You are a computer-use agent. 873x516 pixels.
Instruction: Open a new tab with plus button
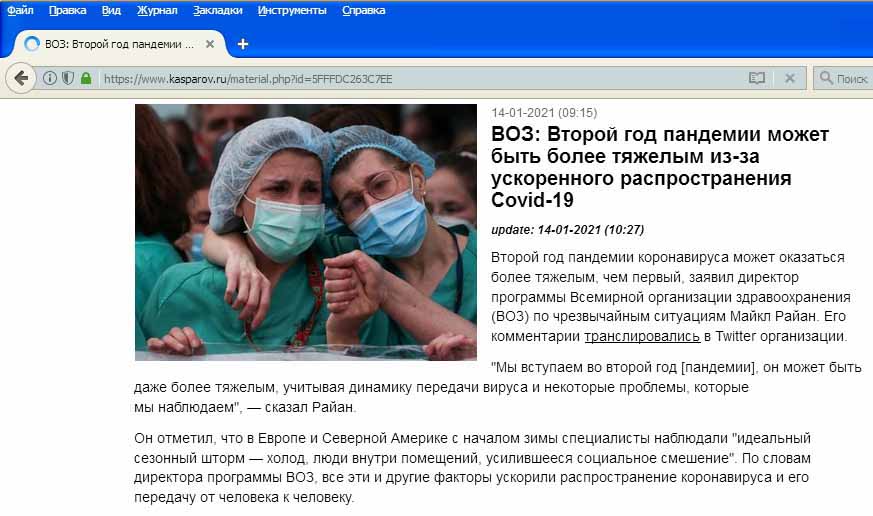coord(243,44)
